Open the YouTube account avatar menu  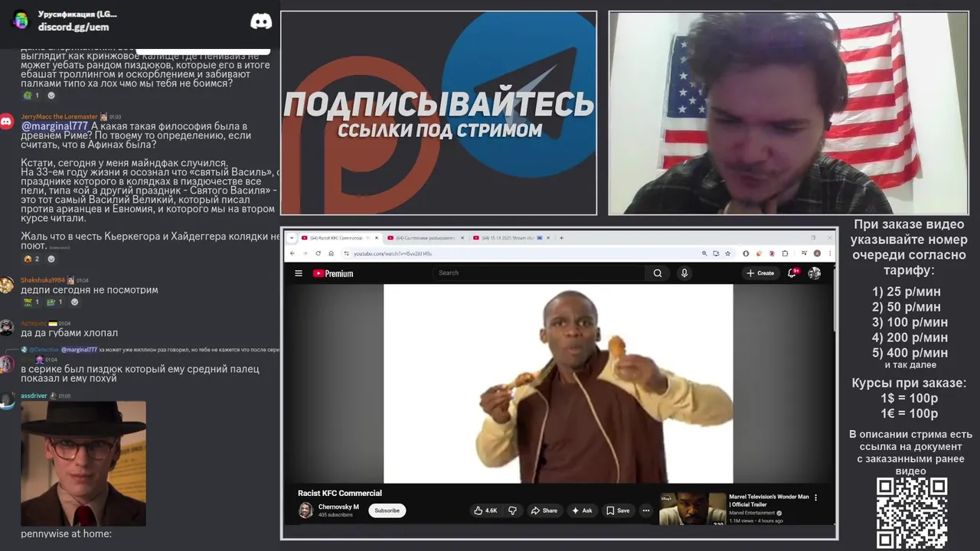815,273
